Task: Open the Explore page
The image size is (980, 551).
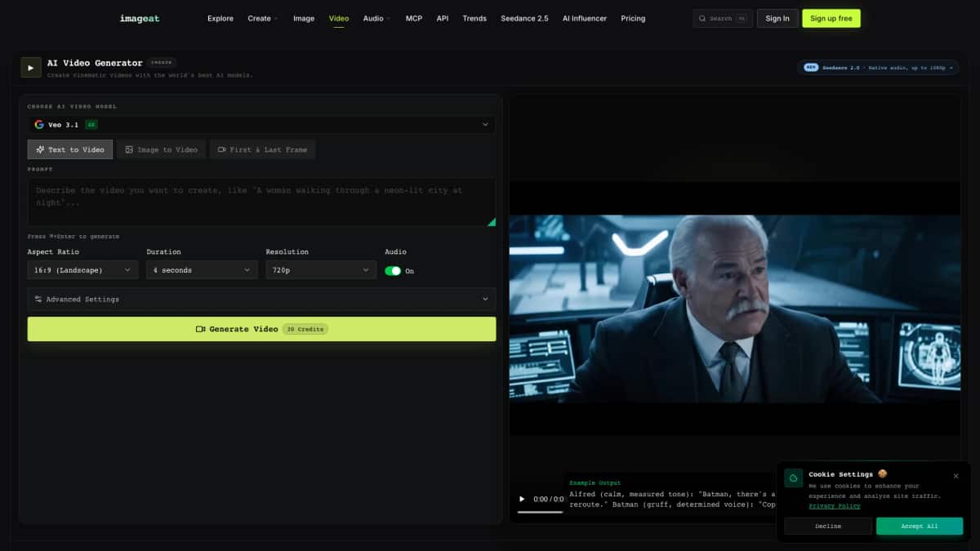Action: [x=220, y=18]
